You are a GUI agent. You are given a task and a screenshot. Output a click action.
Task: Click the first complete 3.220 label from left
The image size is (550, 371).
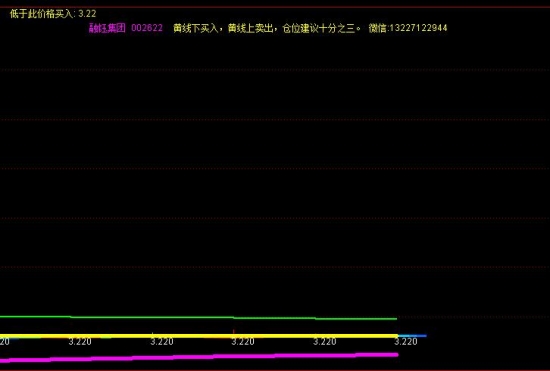80,342
